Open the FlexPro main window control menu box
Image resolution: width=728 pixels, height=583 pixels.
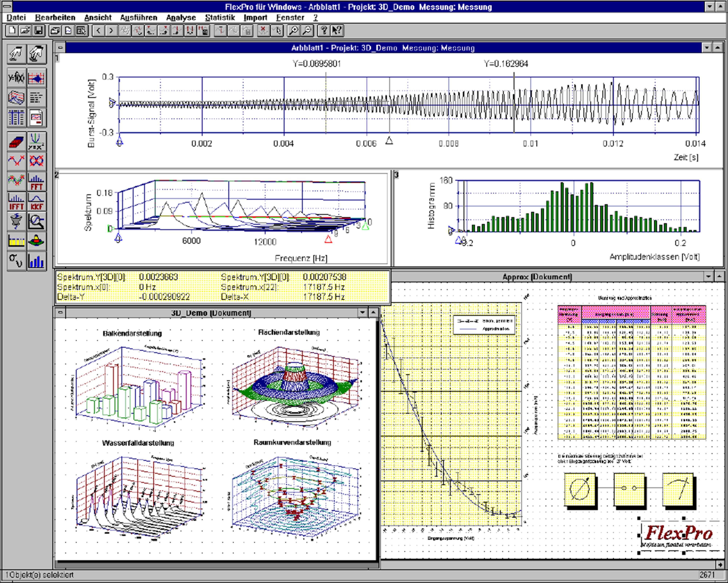pyautogui.click(x=7, y=6)
